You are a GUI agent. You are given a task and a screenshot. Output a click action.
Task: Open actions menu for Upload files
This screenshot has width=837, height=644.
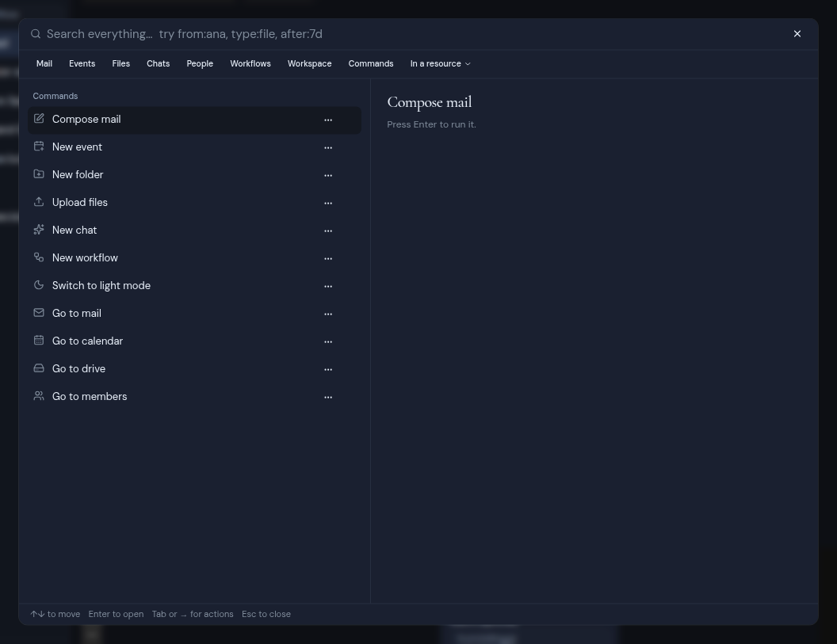[x=328, y=204]
